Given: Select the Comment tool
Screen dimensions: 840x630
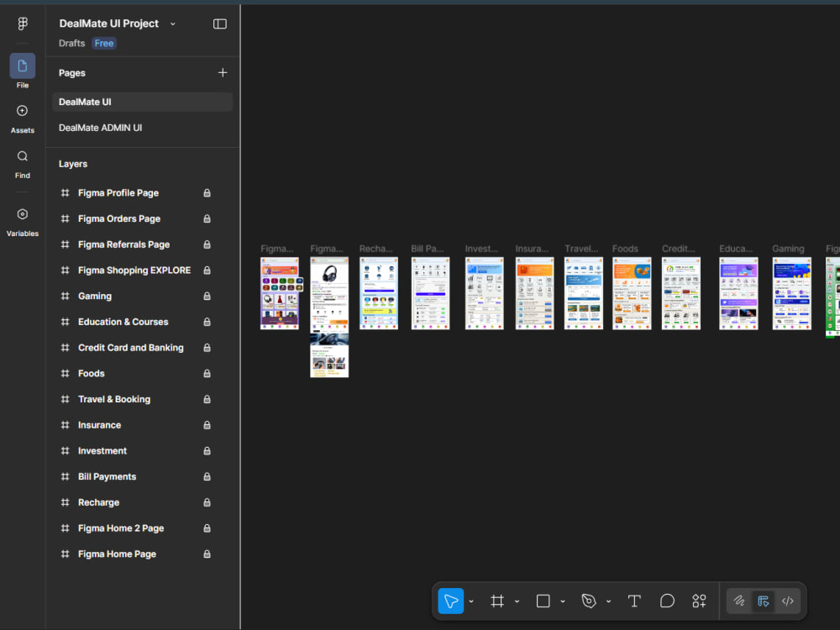Looking at the screenshot, I should point(667,601).
